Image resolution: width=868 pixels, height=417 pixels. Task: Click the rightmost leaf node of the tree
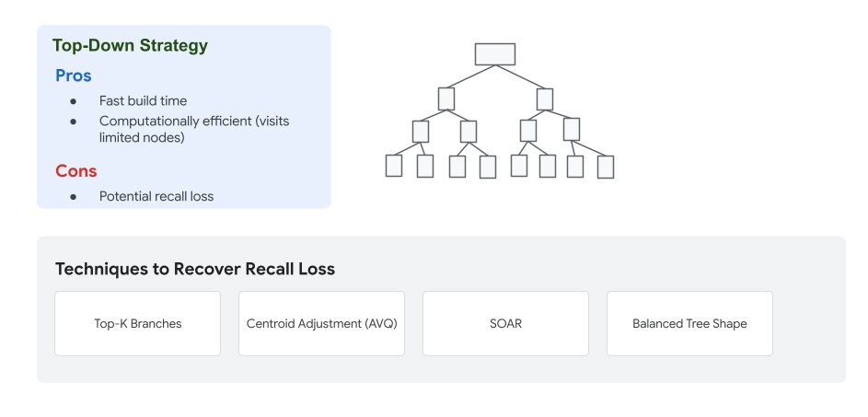pyautogui.click(x=606, y=167)
